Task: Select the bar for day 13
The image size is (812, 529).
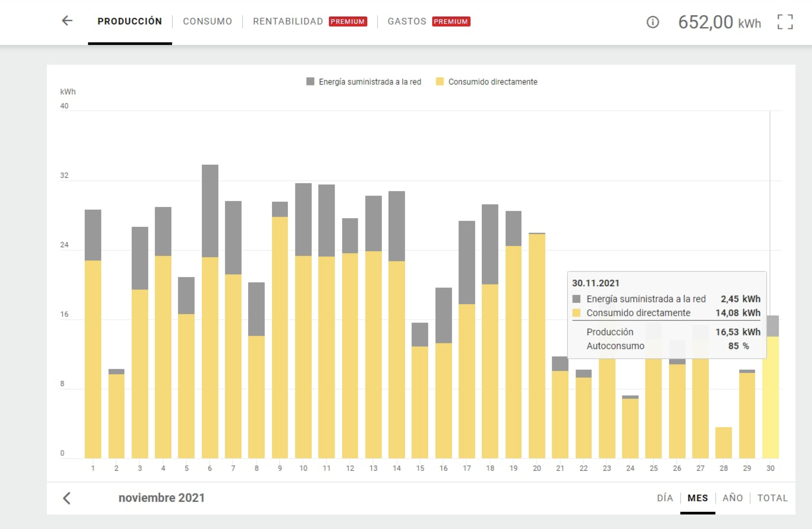Action: click(x=373, y=327)
